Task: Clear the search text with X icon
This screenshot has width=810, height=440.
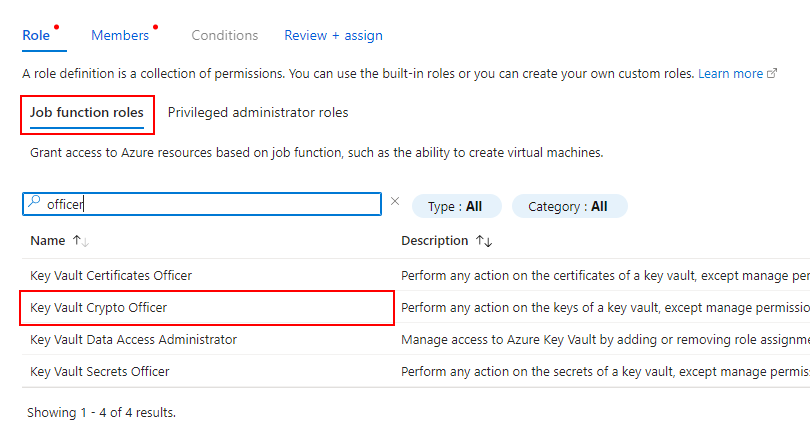Action: 395,201
